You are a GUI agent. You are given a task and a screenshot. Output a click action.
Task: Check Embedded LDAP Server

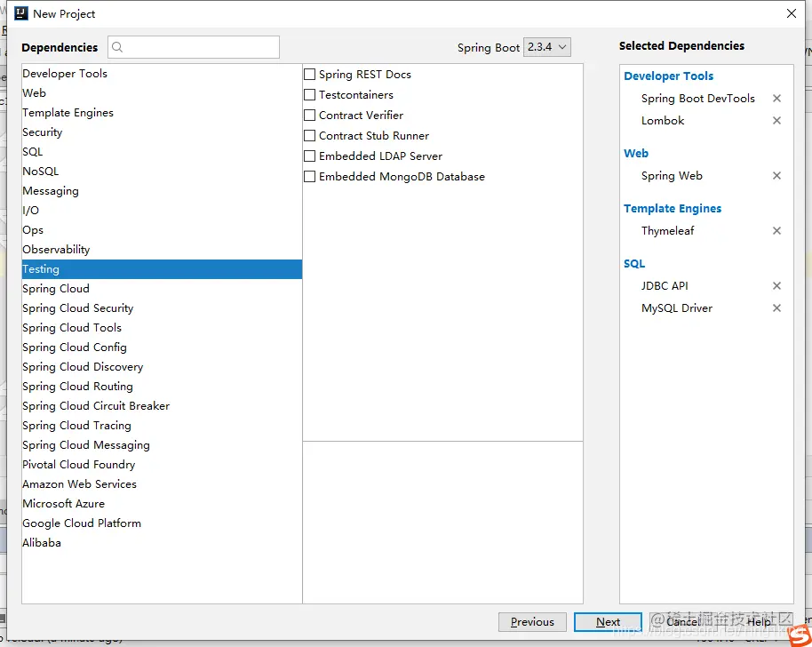[310, 156]
